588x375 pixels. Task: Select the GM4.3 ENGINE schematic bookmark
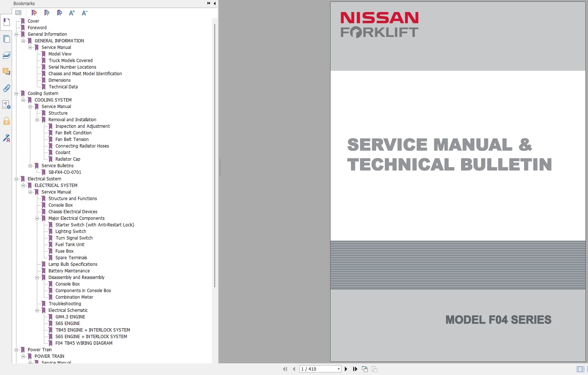point(70,317)
